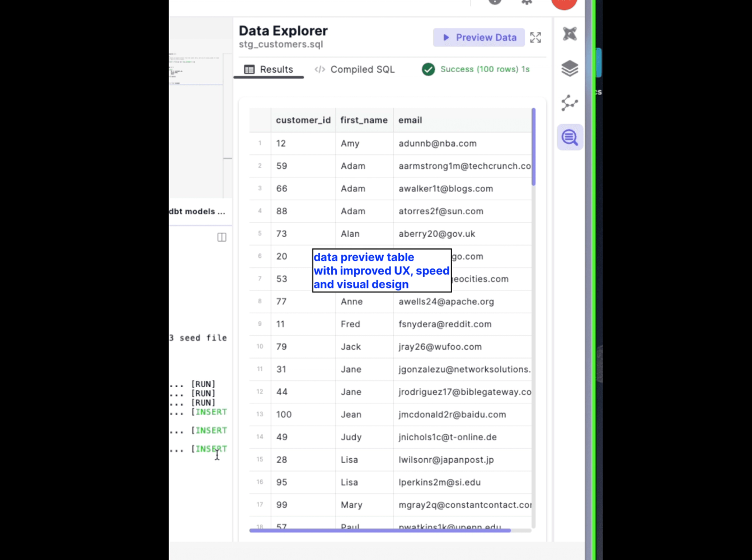
Task: Open the Compiled SQL tab
Action: [x=355, y=69]
